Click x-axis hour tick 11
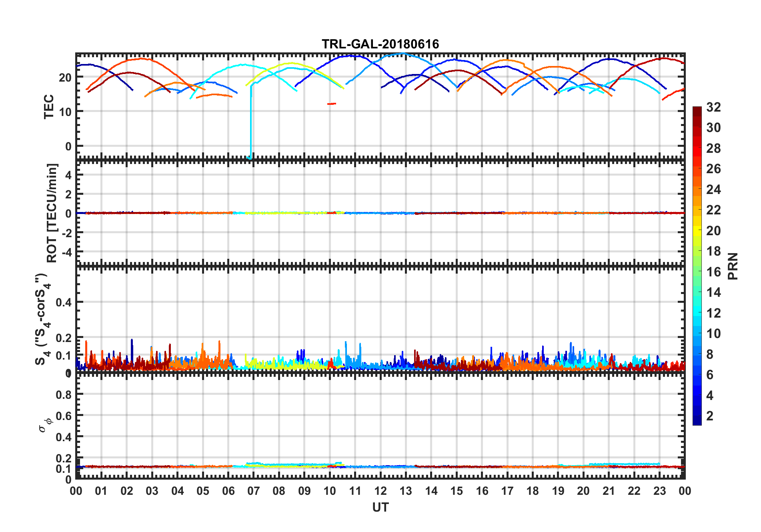Viewport: 761px width, 532px height. pyautogui.click(x=355, y=491)
